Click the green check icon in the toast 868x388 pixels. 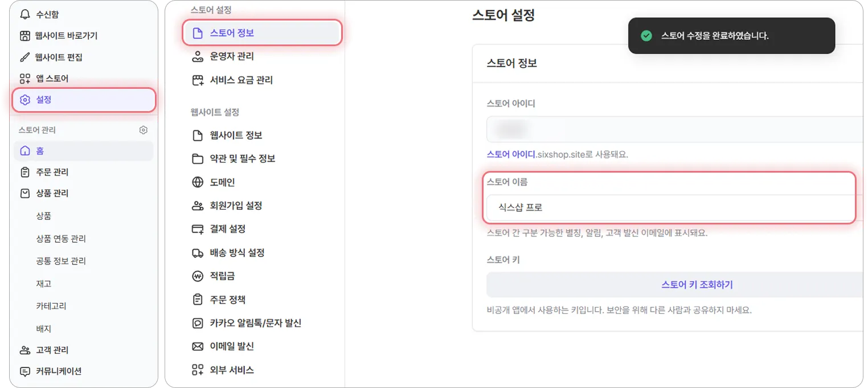646,36
